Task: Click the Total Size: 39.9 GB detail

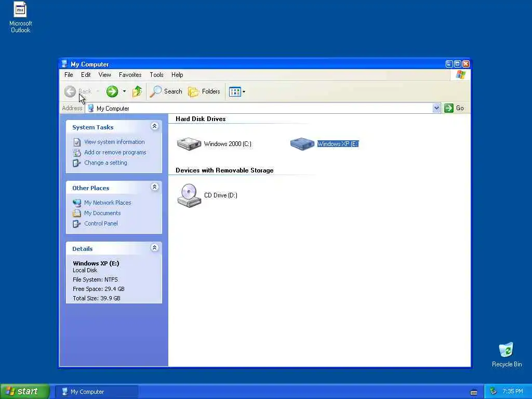Action: [x=96, y=298]
